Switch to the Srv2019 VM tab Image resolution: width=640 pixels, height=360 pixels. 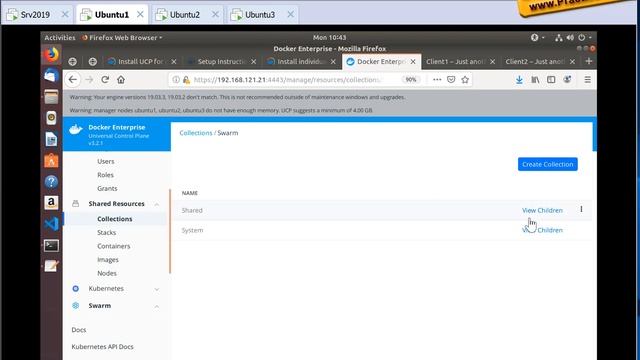[x=35, y=15]
